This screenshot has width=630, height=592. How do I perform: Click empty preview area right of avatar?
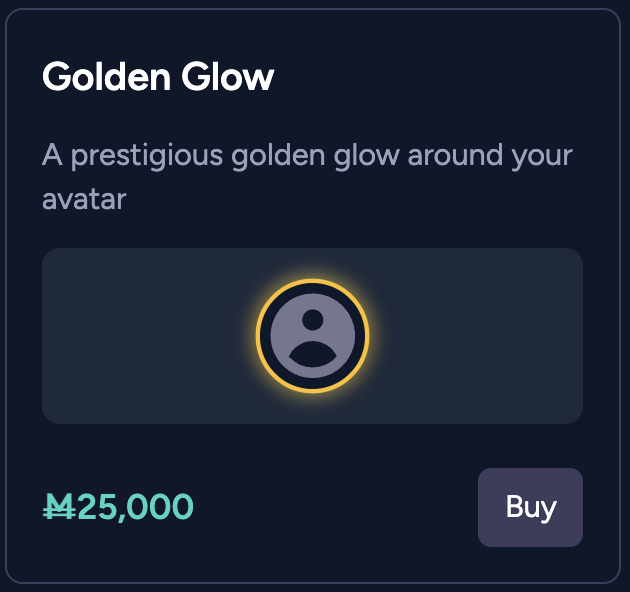(x=480, y=336)
